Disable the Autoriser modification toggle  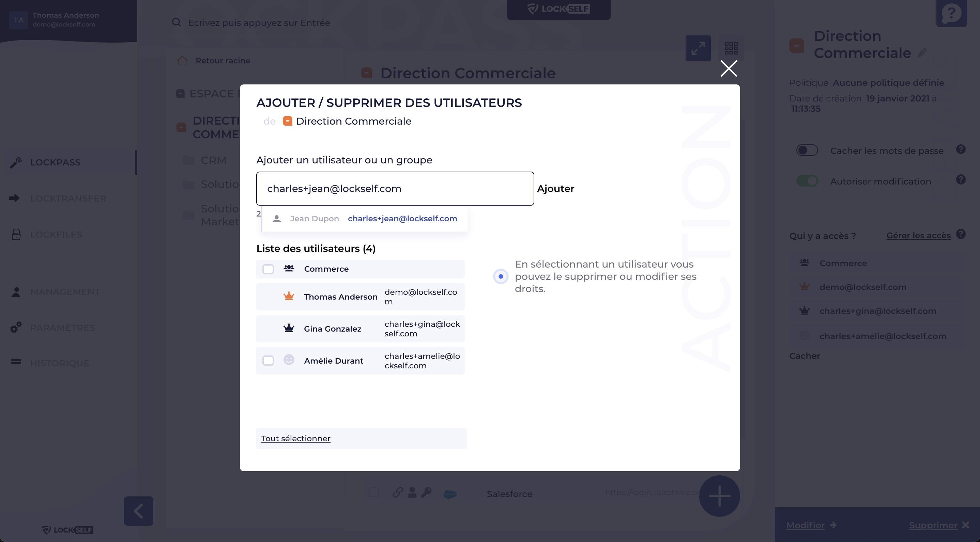click(807, 181)
